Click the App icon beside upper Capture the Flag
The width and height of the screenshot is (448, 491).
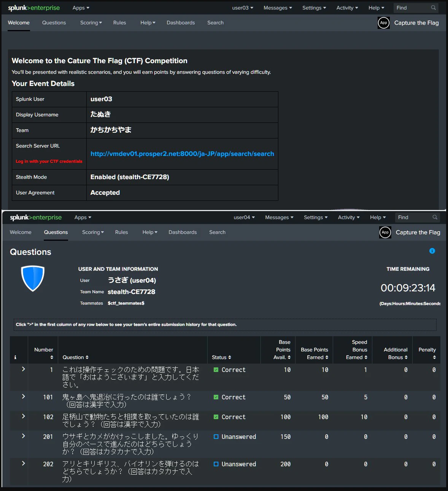pyautogui.click(x=384, y=23)
